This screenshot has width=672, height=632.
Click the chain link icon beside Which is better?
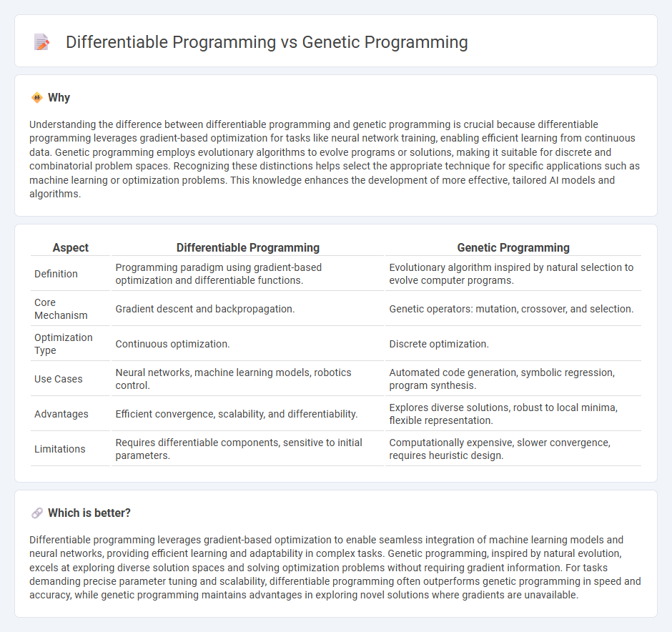tap(37, 513)
